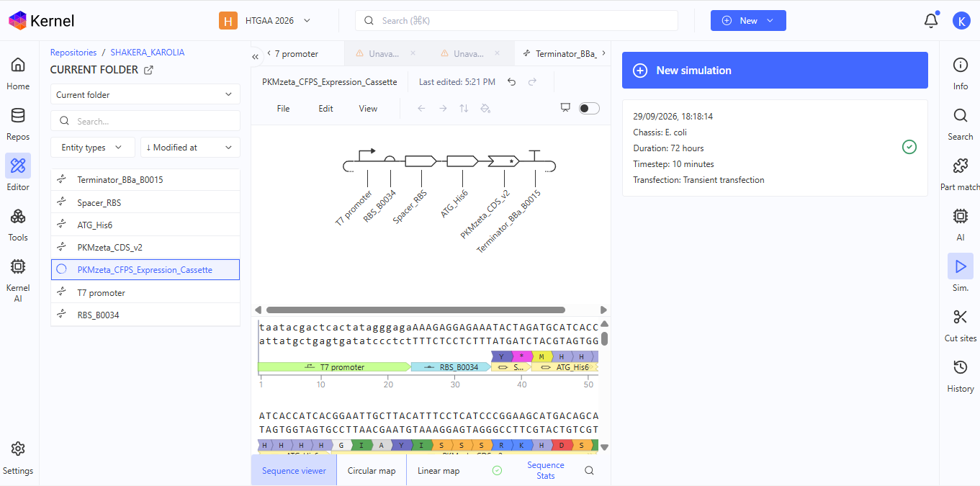Show the History panel
The image size is (980, 486).
[961, 376]
